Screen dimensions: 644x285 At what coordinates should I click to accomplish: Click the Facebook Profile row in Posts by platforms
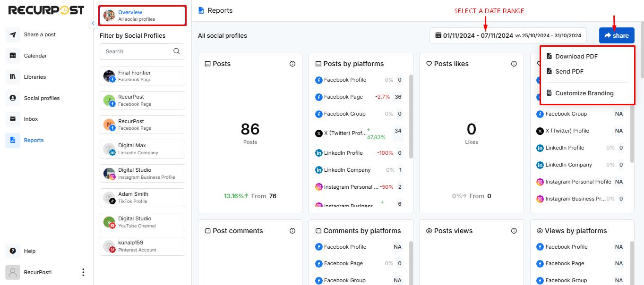pyautogui.click(x=359, y=80)
